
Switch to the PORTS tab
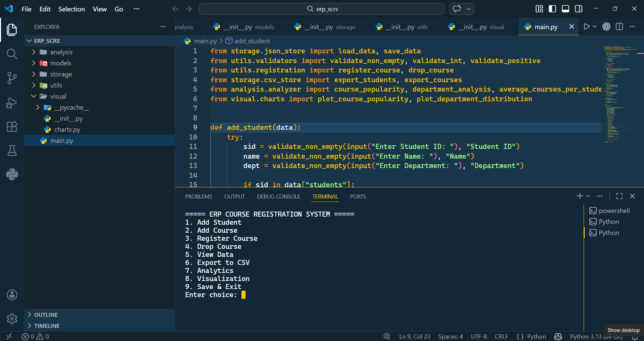pos(358,196)
